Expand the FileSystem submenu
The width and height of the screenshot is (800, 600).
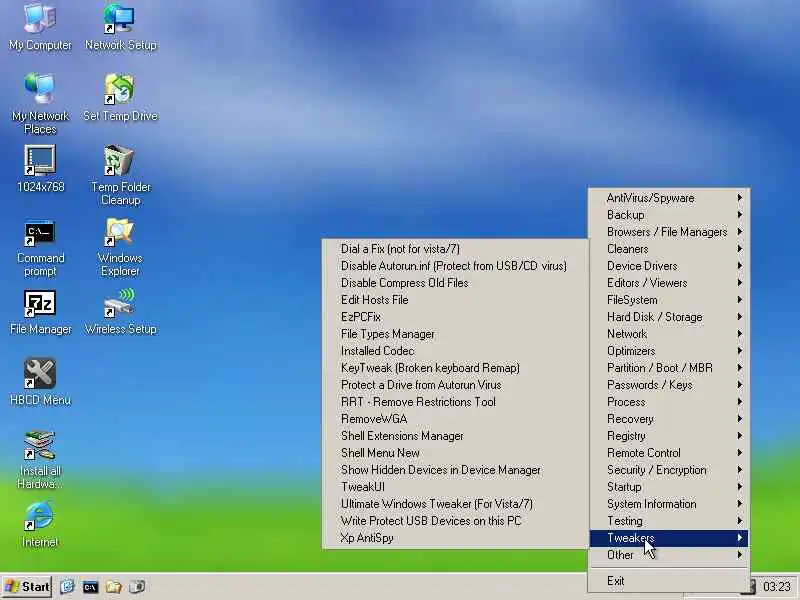click(x=669, y=300)
